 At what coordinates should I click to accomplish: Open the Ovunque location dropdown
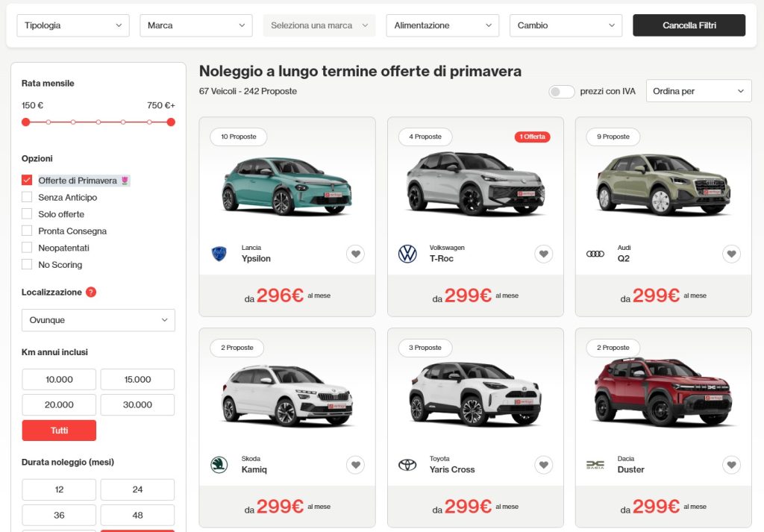[x=98, y=320]
